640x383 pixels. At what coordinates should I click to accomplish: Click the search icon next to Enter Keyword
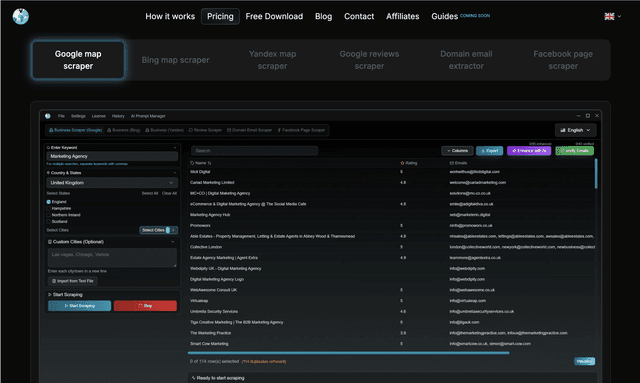click(x=48, y=147)
